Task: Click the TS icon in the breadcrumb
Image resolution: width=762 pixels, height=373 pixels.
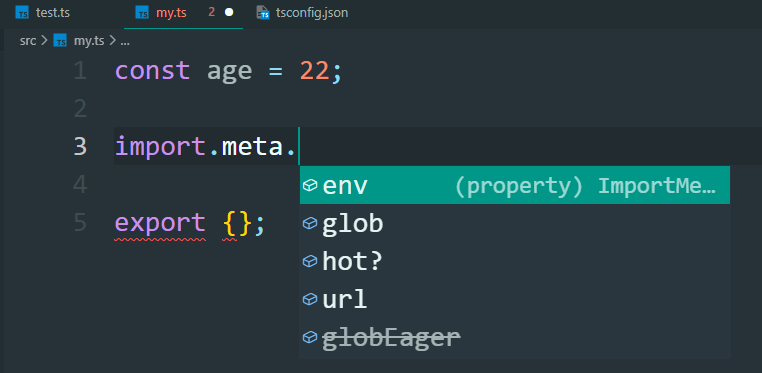Action: pyautogui.click(x=60, y=41)
